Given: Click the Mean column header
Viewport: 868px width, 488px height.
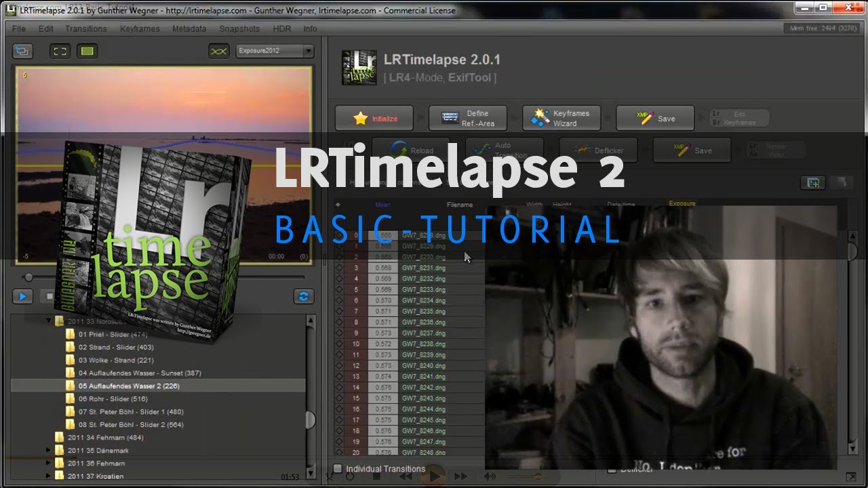Looking at the screenshot, I should point(382,205).
